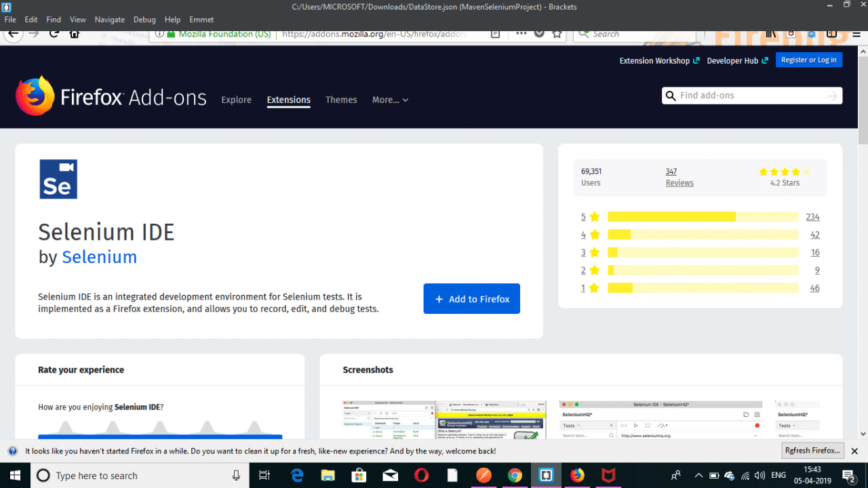The width and height of the screenshot is (868, 488).
Task: Open the Firefox hamburger application menu
Action: pyautogui.click(x=856, y=34)
